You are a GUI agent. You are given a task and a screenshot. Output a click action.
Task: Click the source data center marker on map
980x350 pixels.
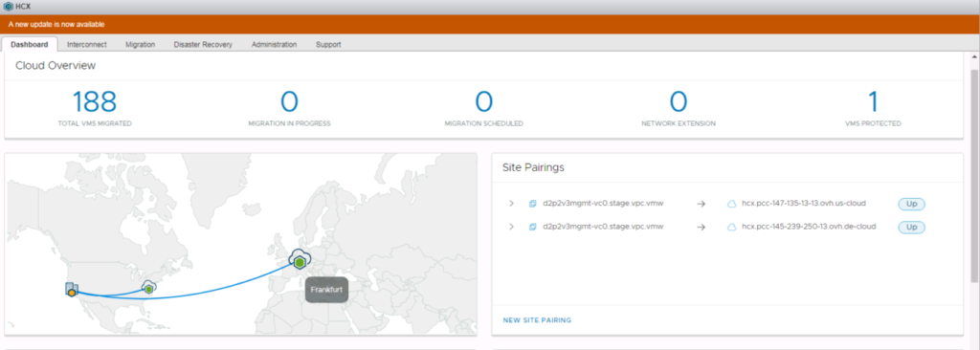[x=72, y=290]
